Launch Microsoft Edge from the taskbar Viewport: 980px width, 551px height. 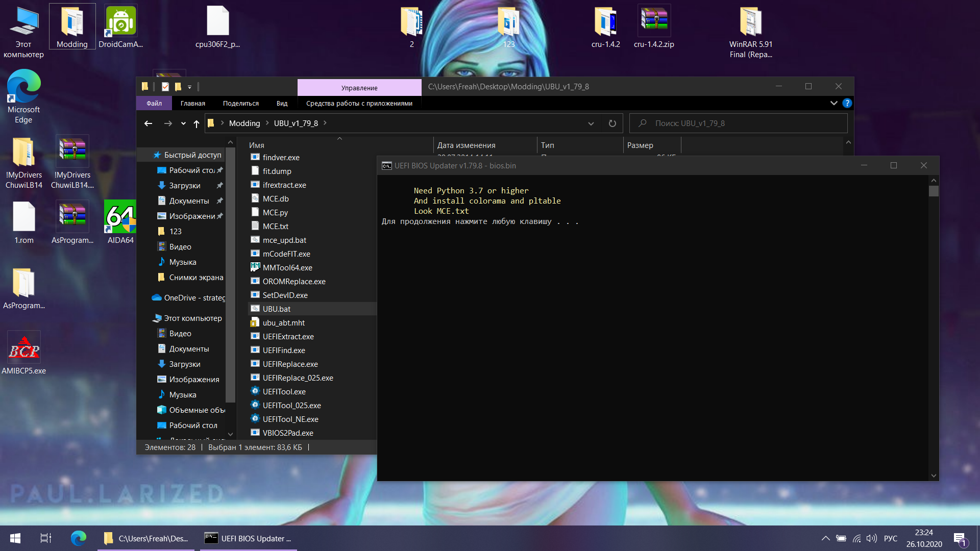tap(78, 538)
